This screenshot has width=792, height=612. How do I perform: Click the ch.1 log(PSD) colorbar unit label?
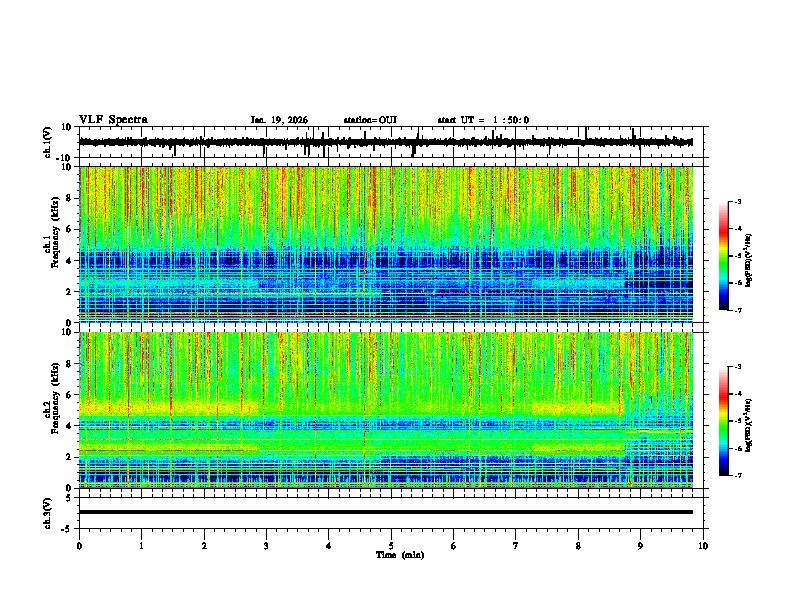tap(749, 260)
